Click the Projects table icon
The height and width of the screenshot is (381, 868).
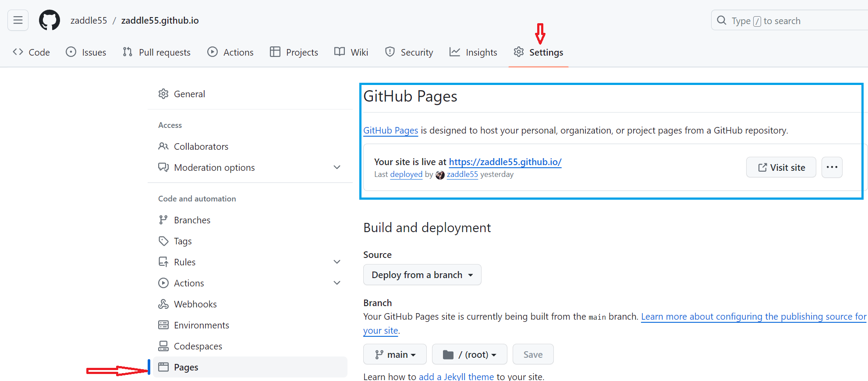(275, 52)
